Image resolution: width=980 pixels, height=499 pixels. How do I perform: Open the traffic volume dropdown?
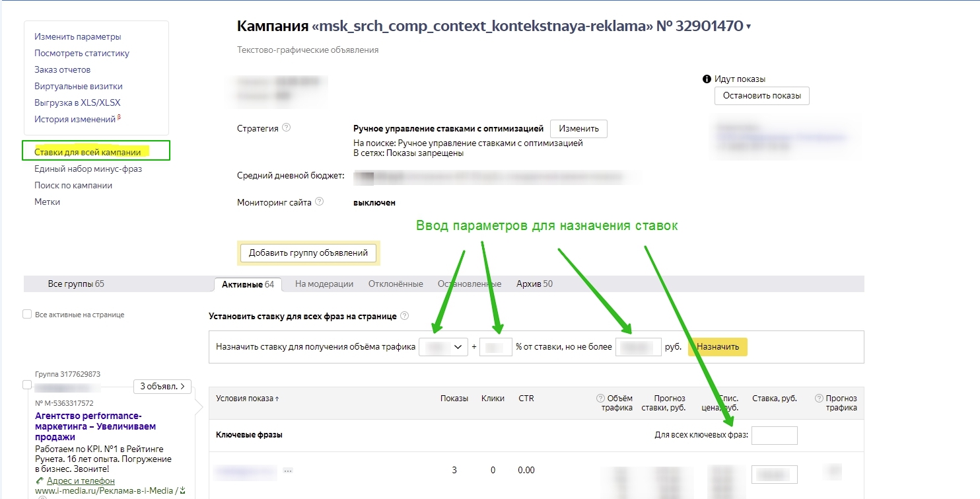(x=443, y=347)
